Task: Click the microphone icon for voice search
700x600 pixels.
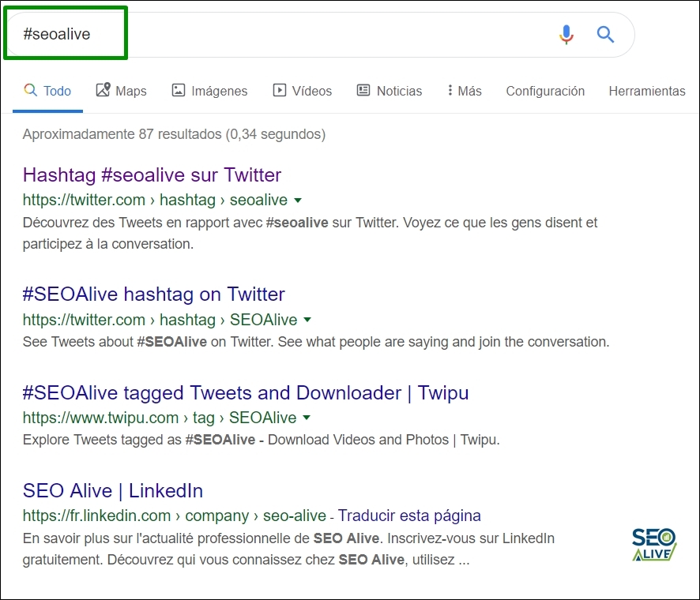Action: tap(566, 35)
